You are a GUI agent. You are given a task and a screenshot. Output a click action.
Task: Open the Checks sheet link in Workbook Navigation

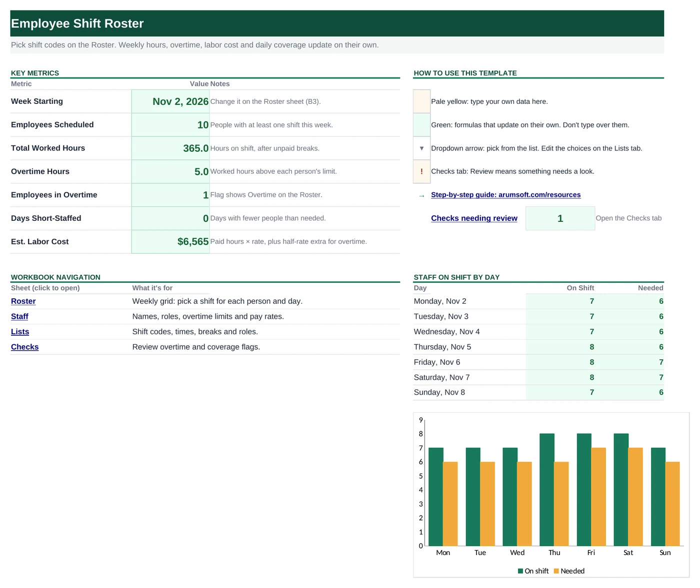25,347
